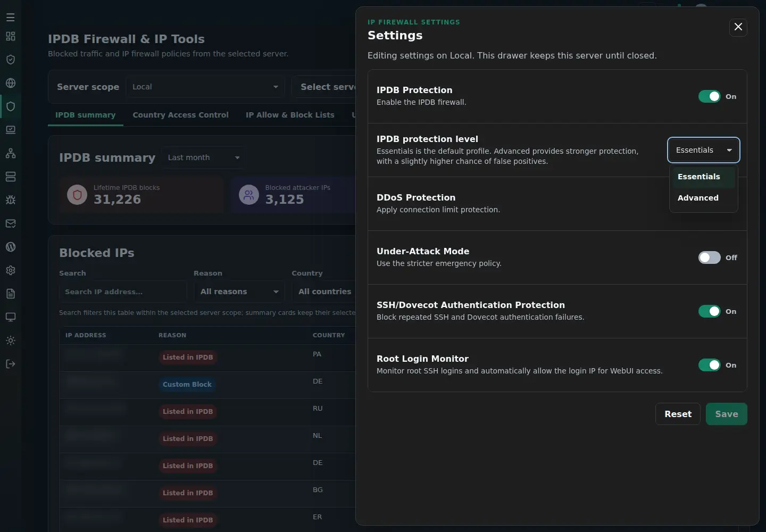Click the monitor screen sidebar icon
766x532 pixels.
(x=11, y=317)
